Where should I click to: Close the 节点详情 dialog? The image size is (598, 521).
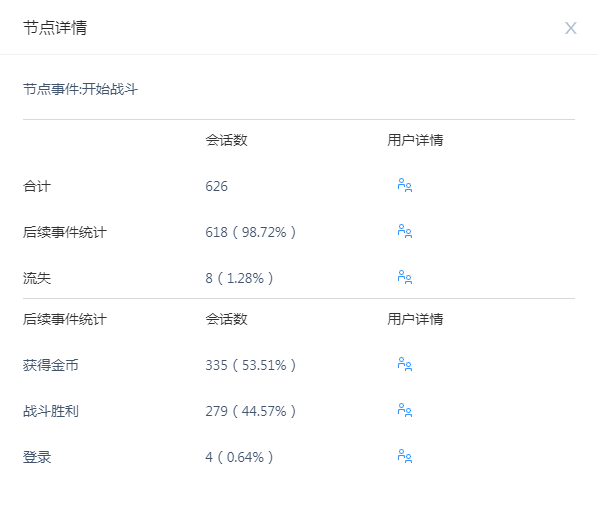coord(571,28)
